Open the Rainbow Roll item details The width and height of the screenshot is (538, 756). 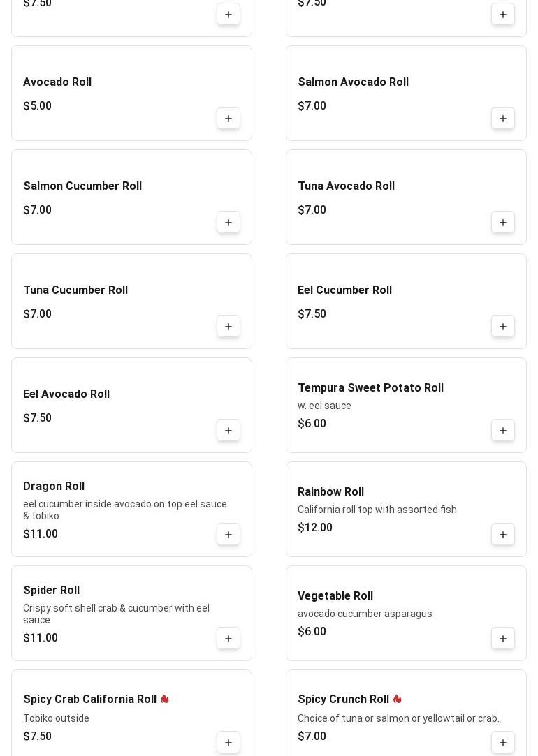click(330, 492)
